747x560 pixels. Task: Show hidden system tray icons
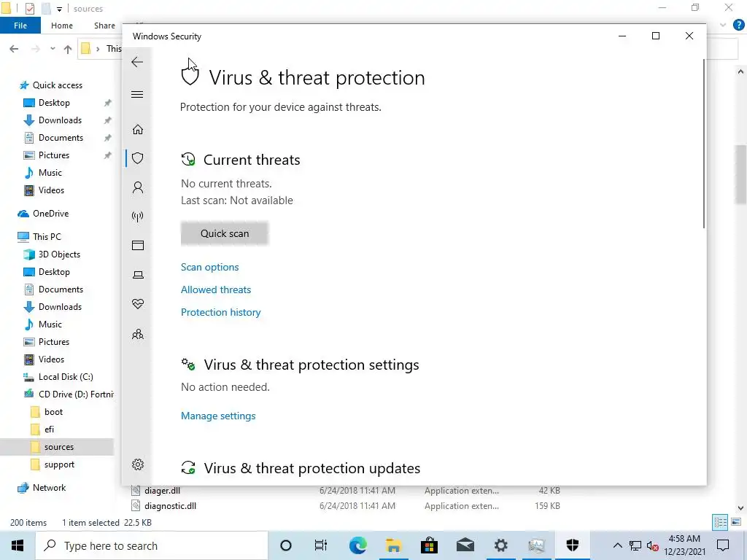617,545
